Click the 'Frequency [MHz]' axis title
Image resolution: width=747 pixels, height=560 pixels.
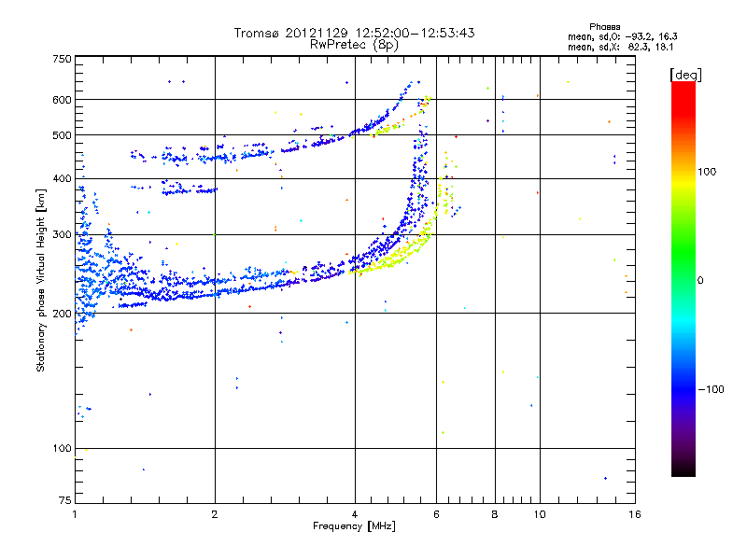[x=354, y=526]
